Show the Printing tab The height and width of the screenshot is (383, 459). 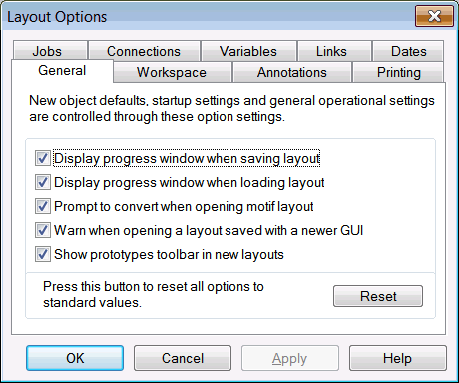[x=398, y=72]
